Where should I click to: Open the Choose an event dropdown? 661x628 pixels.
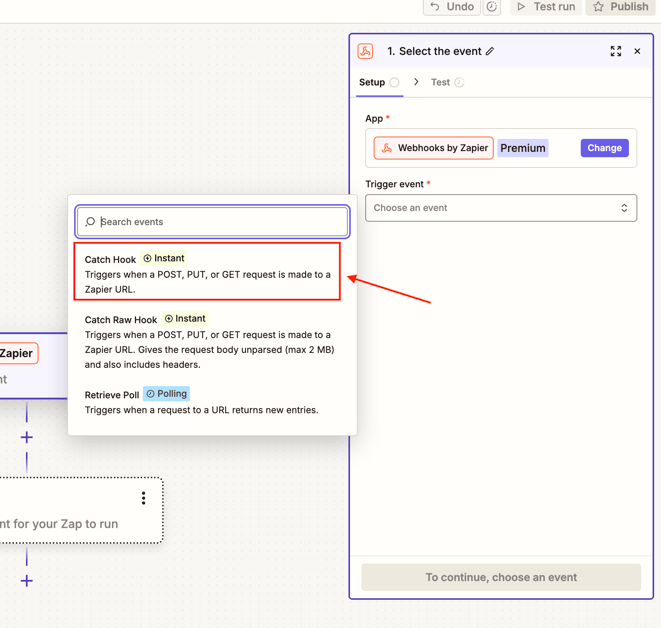click(501, 208)
